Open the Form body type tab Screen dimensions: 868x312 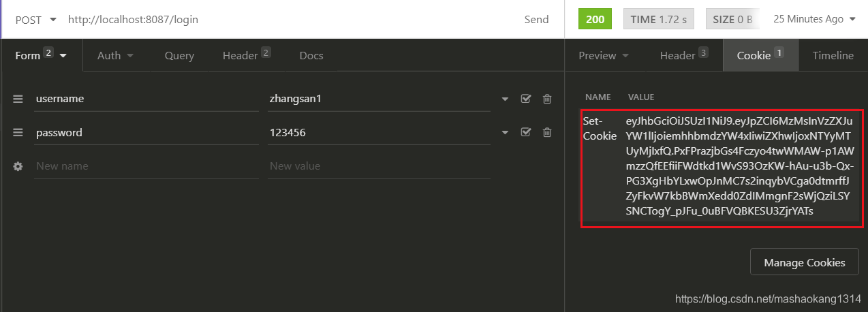tap(41, 55)
